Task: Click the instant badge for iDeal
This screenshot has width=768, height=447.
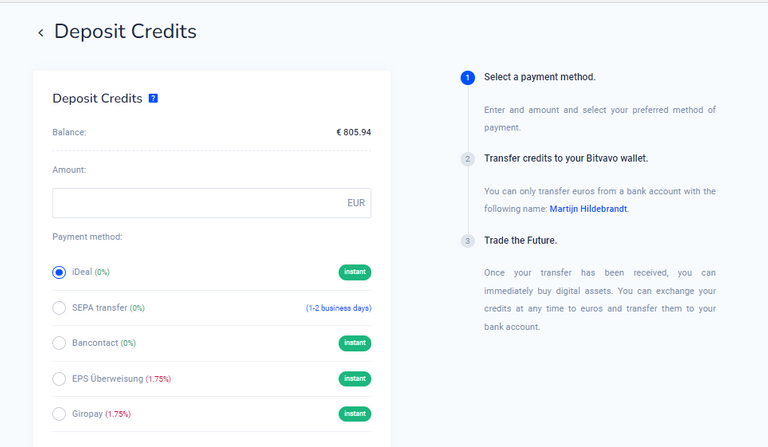Action: (x=355, y=272)
